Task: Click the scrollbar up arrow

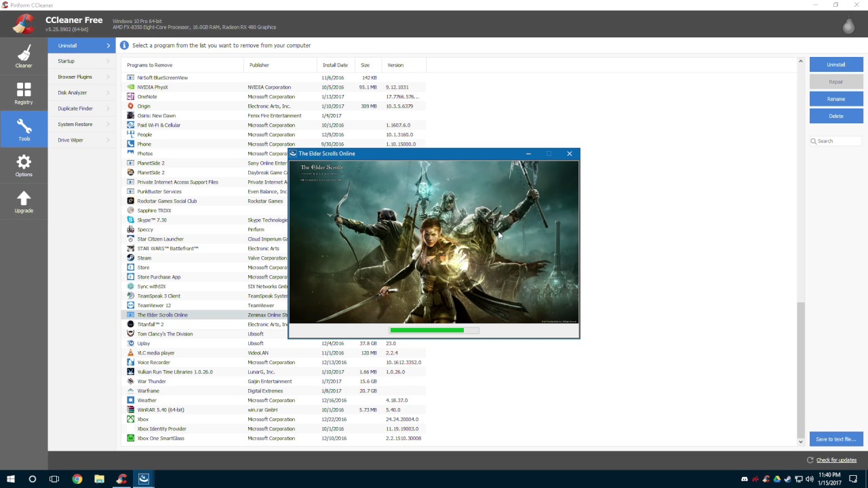Action: (800, 62)
